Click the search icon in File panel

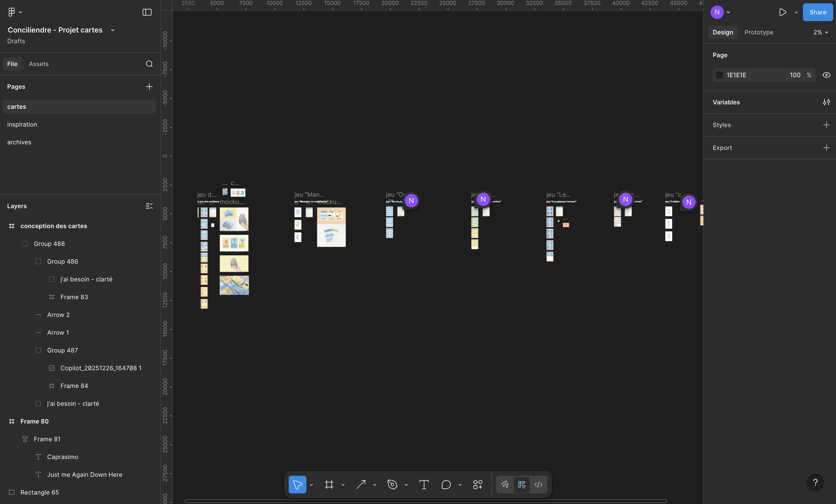pyautogui.click(x=149, y=64)
